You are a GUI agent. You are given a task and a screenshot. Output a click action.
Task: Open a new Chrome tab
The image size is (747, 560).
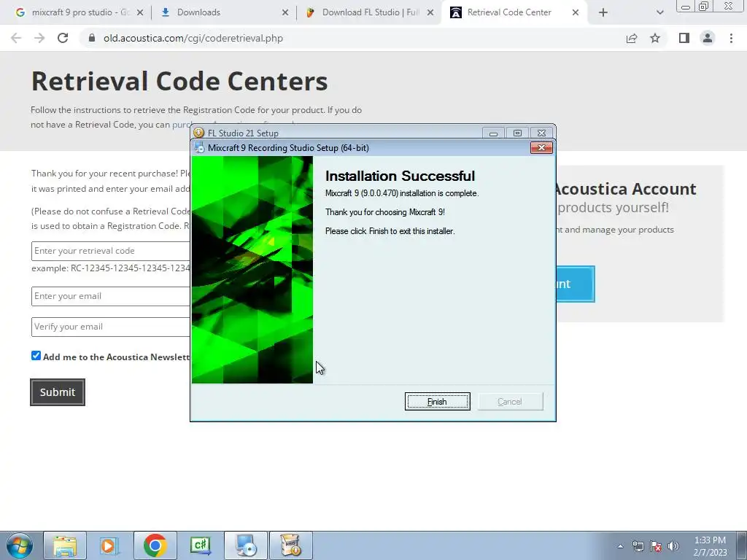(x=603, y=13)
